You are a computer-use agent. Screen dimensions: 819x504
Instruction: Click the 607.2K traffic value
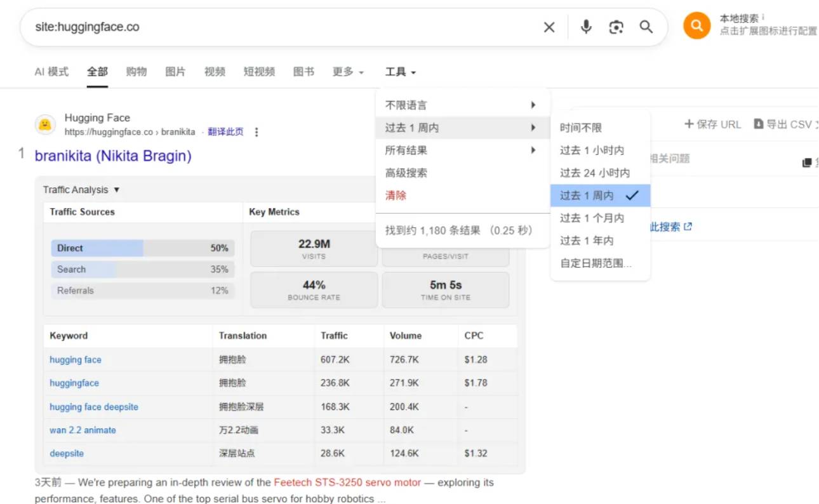[335, 360]
